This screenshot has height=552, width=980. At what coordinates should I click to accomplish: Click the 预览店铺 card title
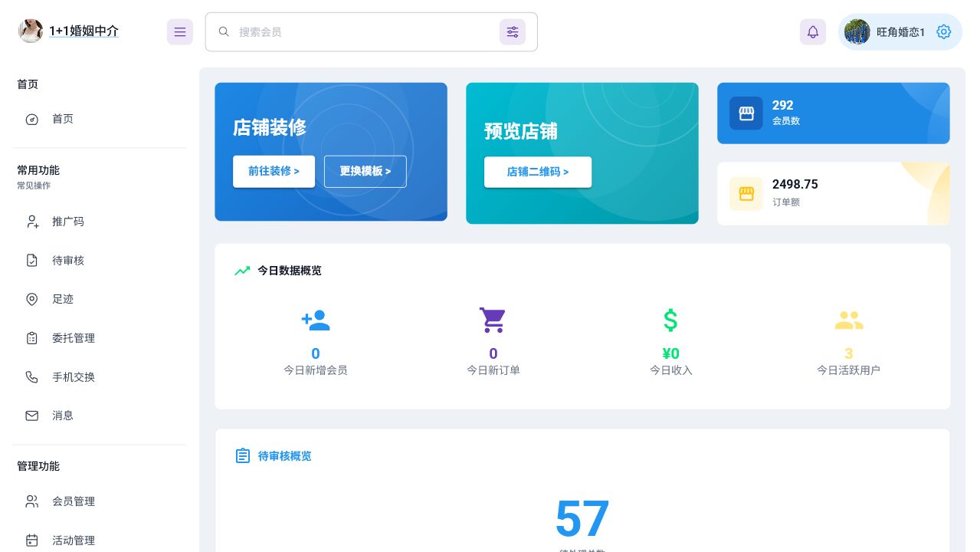pos(521,131)
